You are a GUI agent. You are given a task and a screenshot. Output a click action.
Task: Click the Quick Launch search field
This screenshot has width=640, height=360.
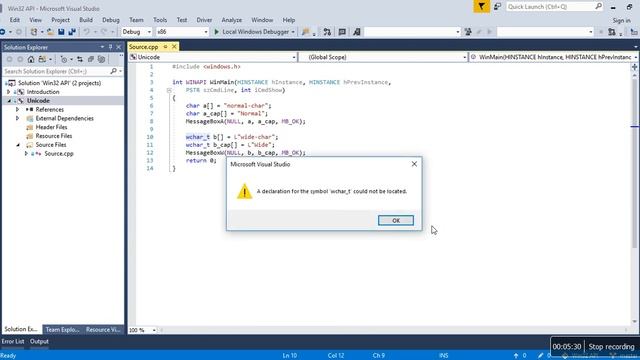click(554, 7)
